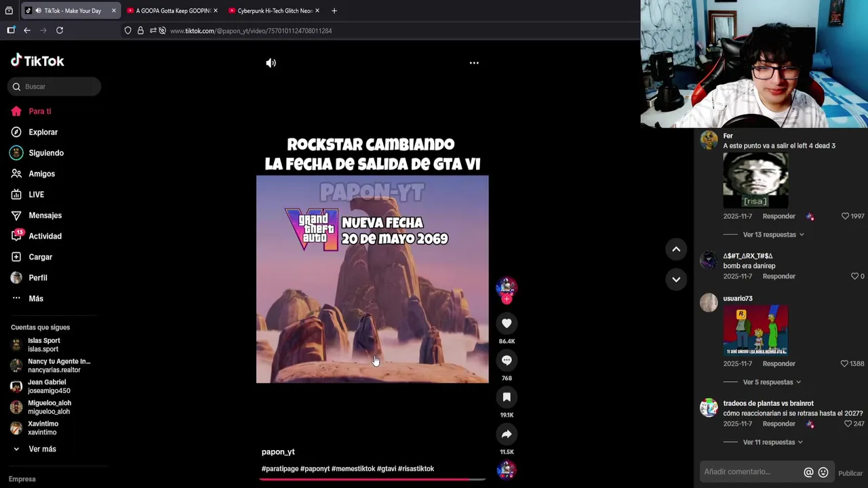
Task: Click the #memestiktok hashtag
Action: (353, 469)
